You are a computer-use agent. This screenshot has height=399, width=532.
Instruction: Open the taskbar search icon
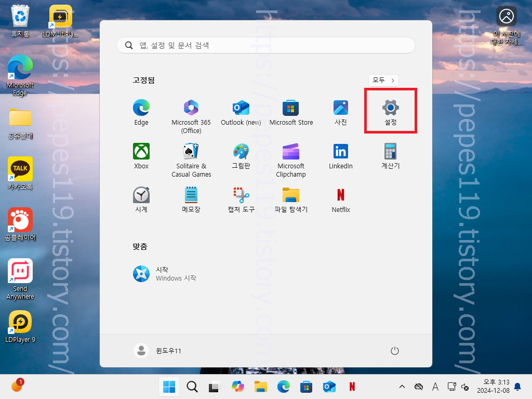click(x=192, y=387)
